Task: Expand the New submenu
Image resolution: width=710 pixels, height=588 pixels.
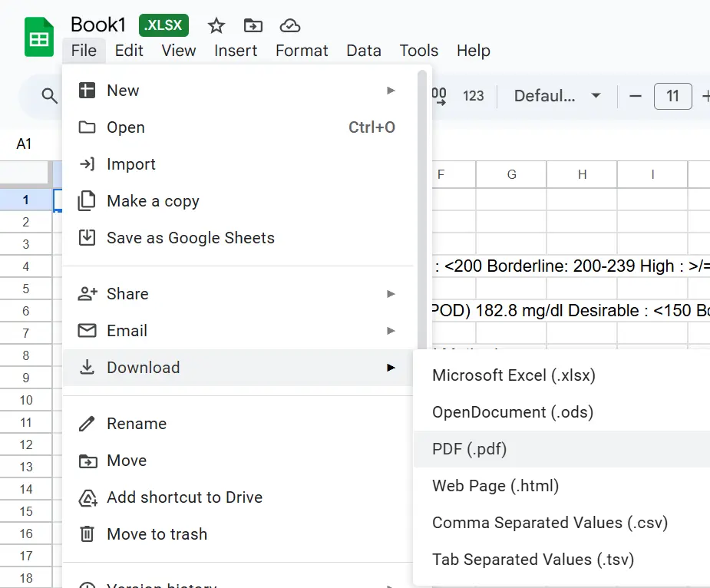Action: click(x=123, y=90)
